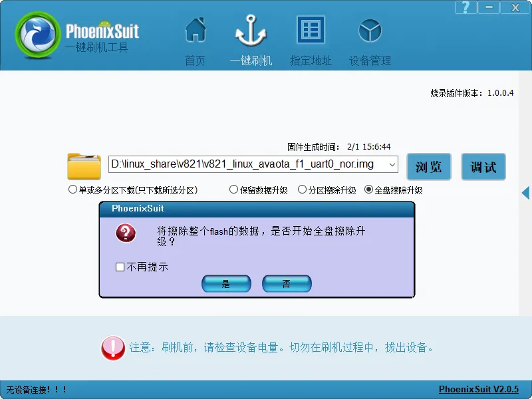
Task: Switch to 一键刷机 tab label
Action: 251,61
